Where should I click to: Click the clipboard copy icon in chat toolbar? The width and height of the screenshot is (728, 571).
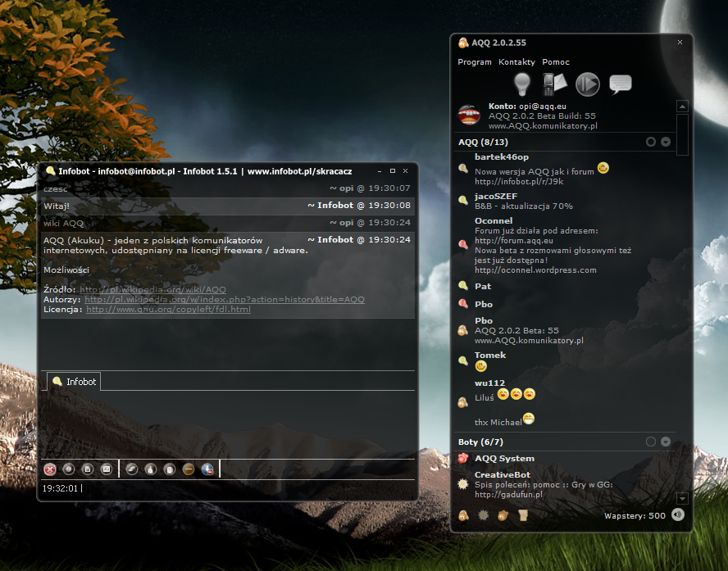pyautogui.click(x=170, y=469)
